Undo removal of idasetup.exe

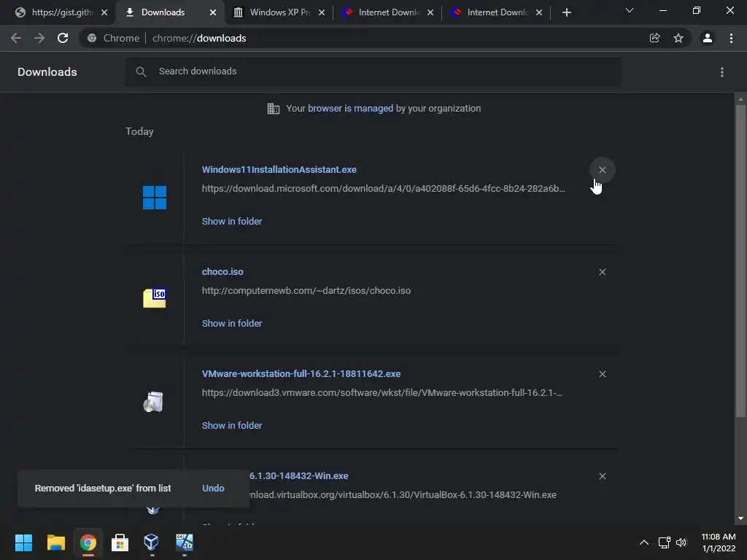tap(213, 488)
